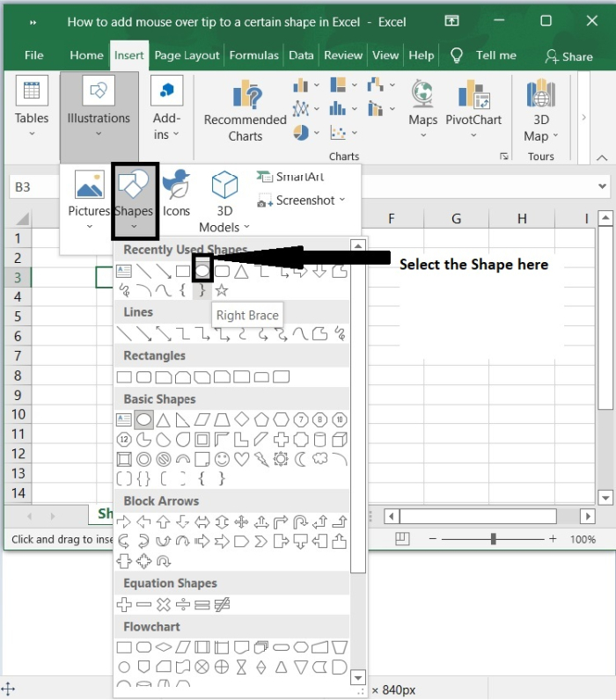Select the Cloud shape
This screenshot has width=616, height=700.
click(320, 459)
